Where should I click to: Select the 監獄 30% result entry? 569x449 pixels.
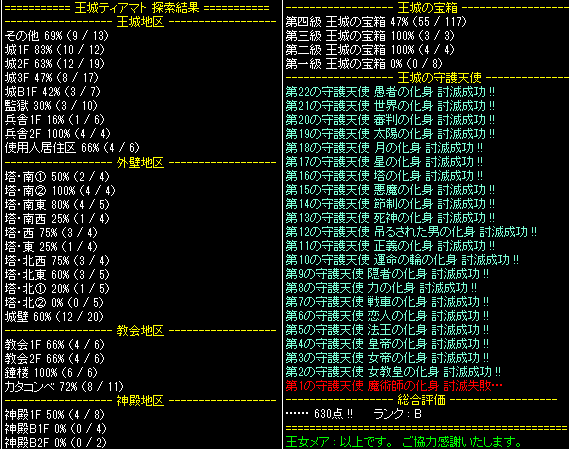[51, 106]
